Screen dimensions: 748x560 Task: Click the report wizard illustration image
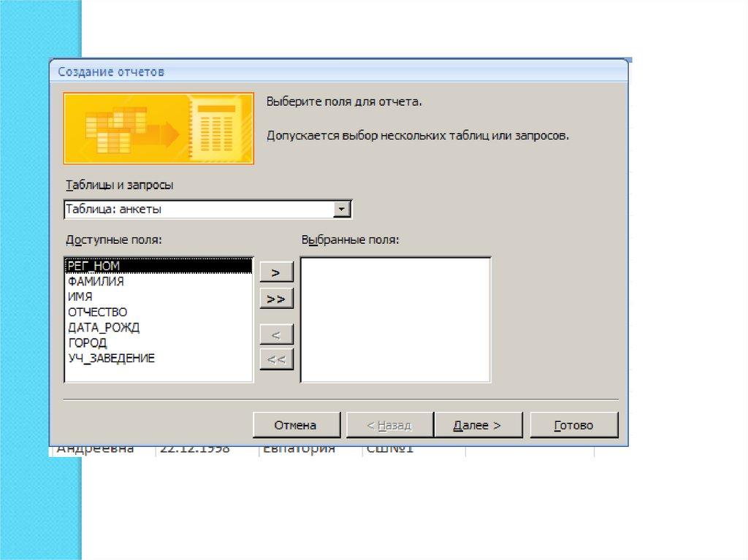159,129
